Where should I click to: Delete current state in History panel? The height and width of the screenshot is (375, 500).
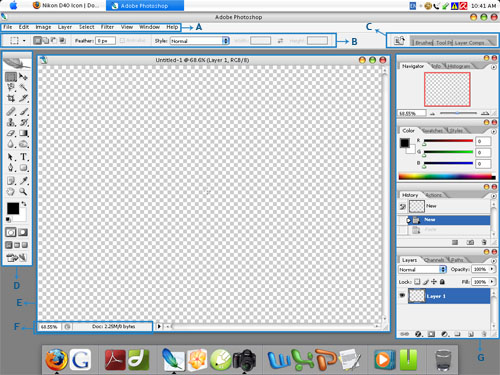click(484, 242)
